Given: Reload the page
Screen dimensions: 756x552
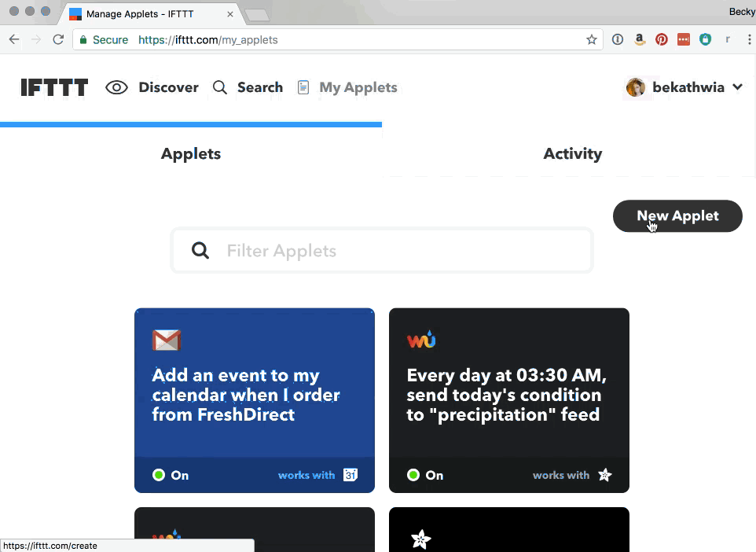Looking at the screenshot, I should coord(58,39).
